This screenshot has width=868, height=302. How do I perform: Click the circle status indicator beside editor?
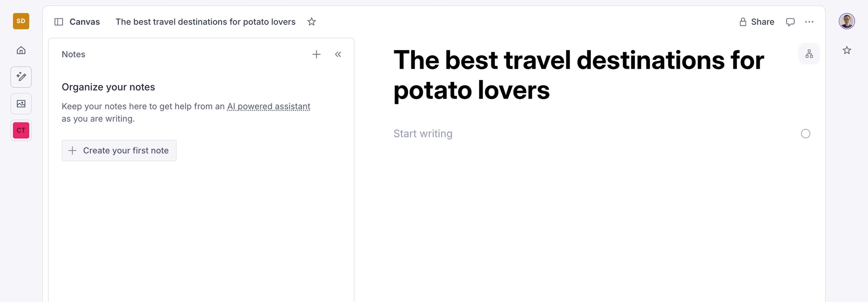tap(805, 134)
